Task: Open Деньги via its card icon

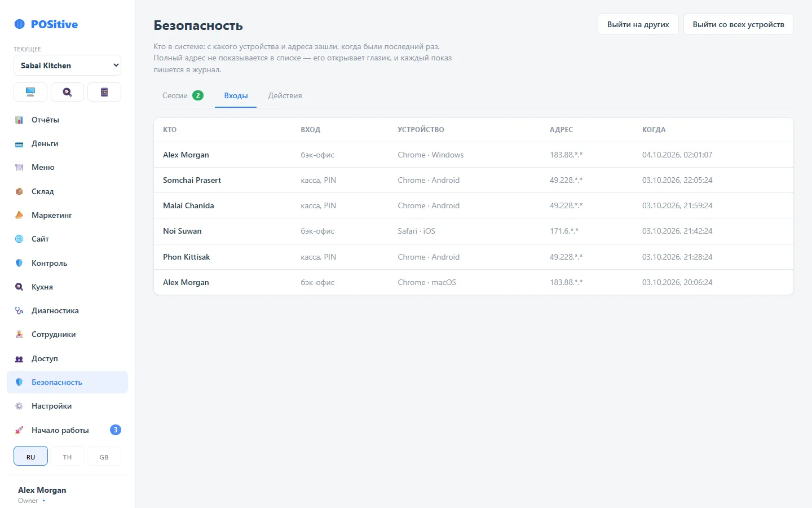Action: (x=19, y=144)
